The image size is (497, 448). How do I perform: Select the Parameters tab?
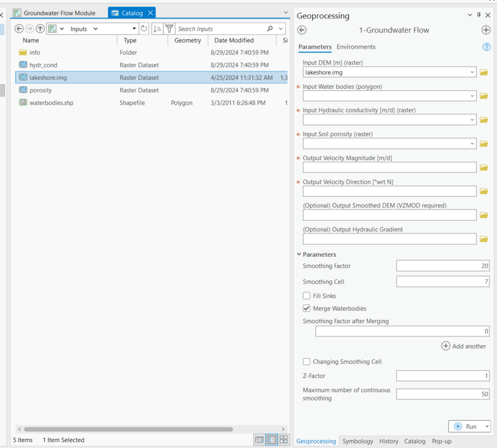click(315, 47)
